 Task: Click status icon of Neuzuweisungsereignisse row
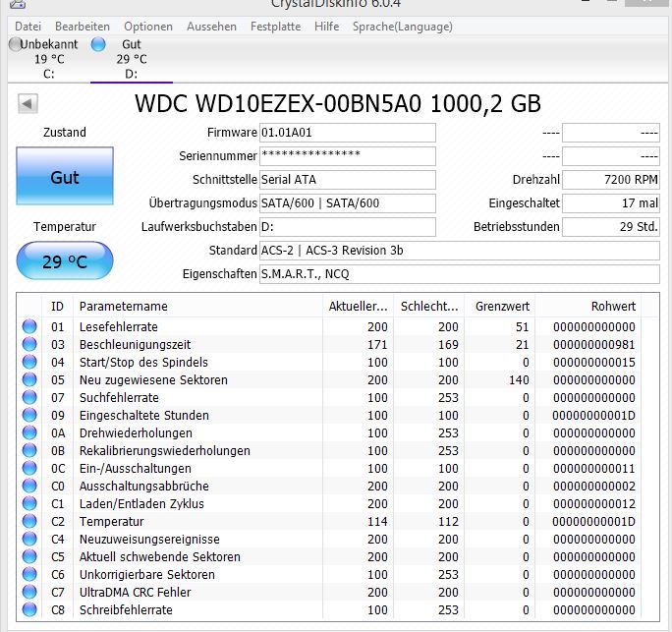[x=29, y=539]
